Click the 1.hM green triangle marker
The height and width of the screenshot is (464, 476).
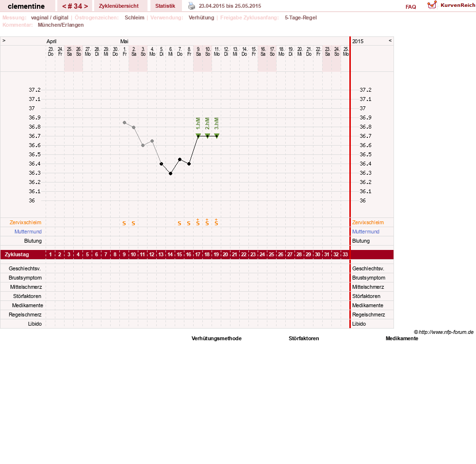coord(198,135)
